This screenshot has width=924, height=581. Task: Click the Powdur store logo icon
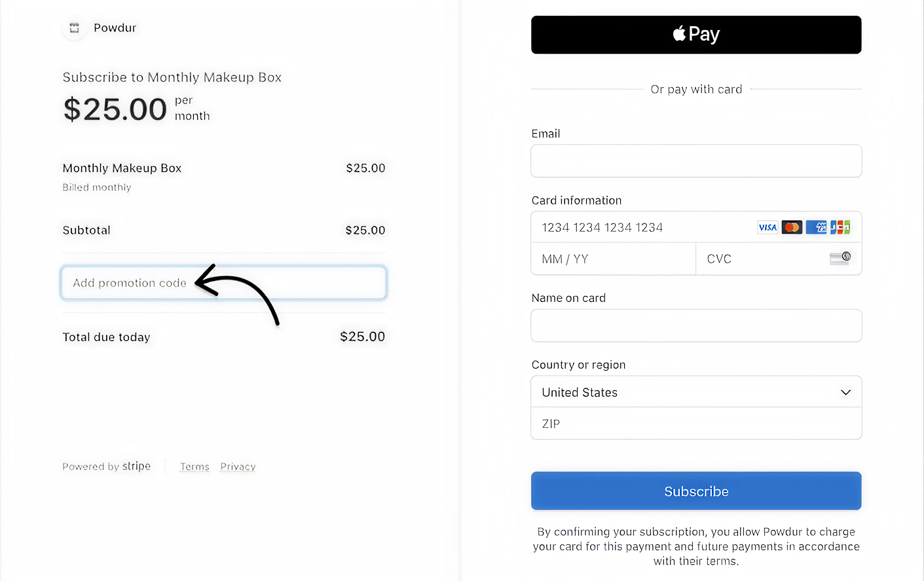coord(74,28)
